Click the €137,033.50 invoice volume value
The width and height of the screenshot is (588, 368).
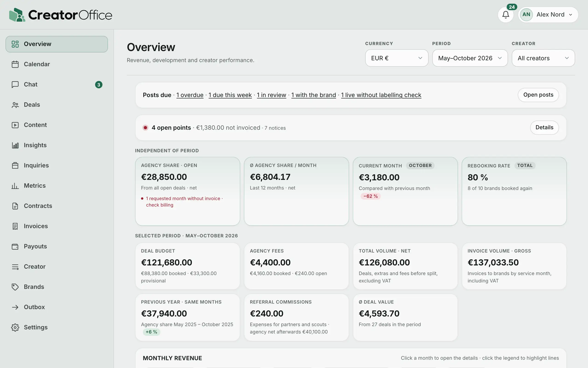[493, 263]
